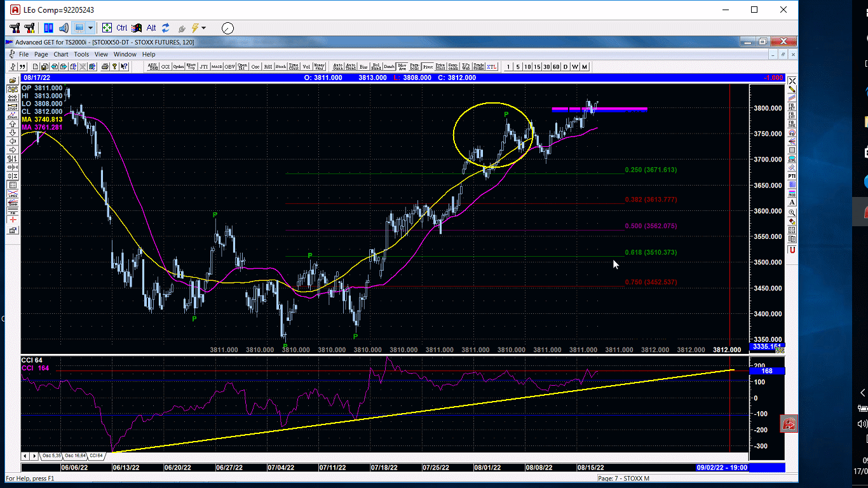Switch chart to Weekly timeframe
The image size is (868, 488).
click(576, 66)
